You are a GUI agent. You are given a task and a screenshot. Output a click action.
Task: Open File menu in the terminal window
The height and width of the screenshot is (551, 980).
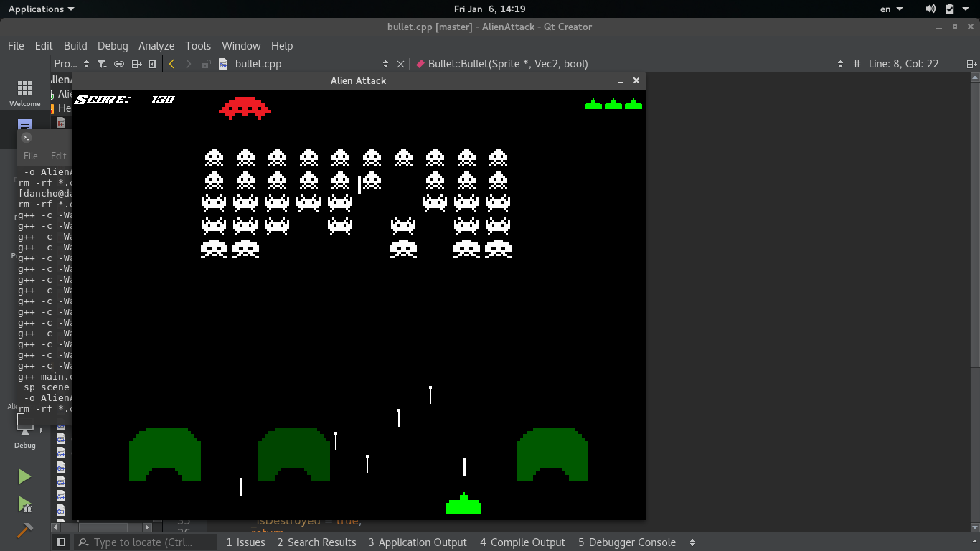pyautogui.click(x=31, y=156)
